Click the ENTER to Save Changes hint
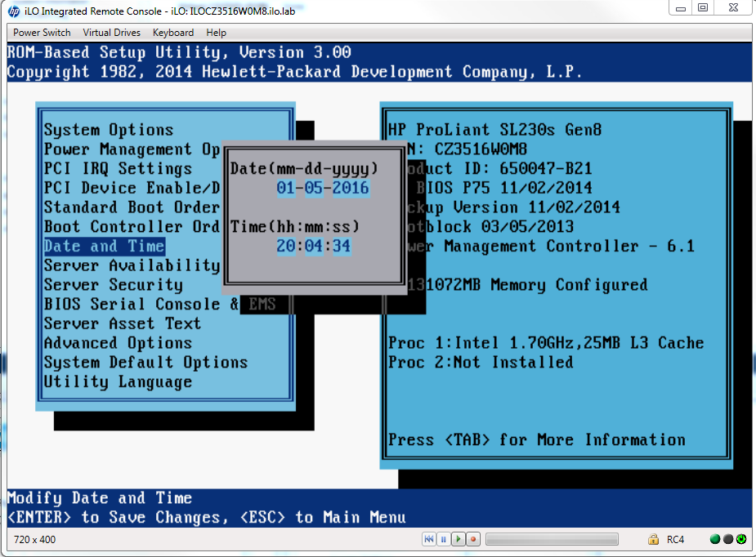756x557 pixels. pos(119,518)
